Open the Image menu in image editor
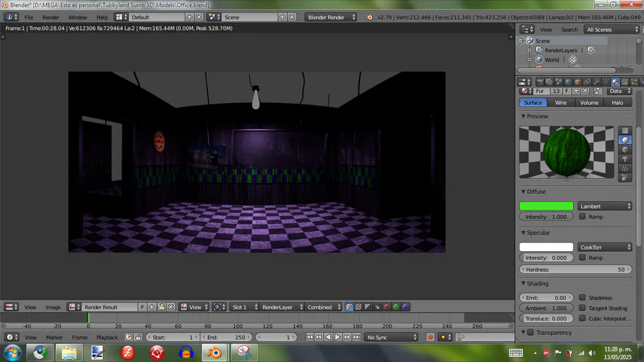The width and height of the screenshot is (644, 362). 53,307
